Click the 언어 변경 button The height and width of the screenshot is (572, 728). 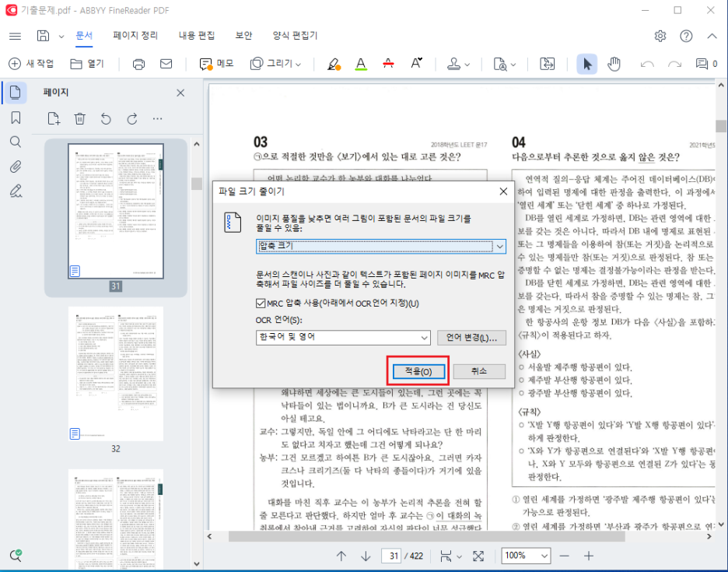pos(471,337)
